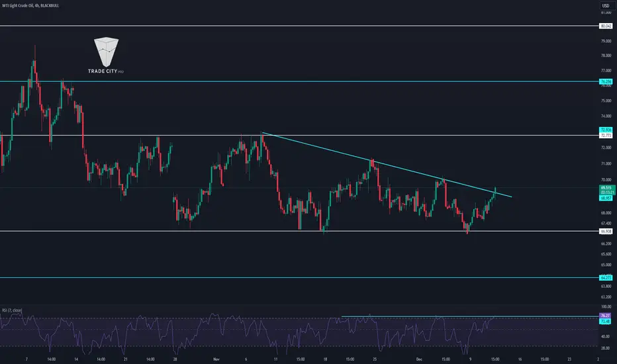Image resolution: width=617 pixels, height=364 pixels.
Task: Click the 28.00 RSI scale tick
Action: (606, 348)
